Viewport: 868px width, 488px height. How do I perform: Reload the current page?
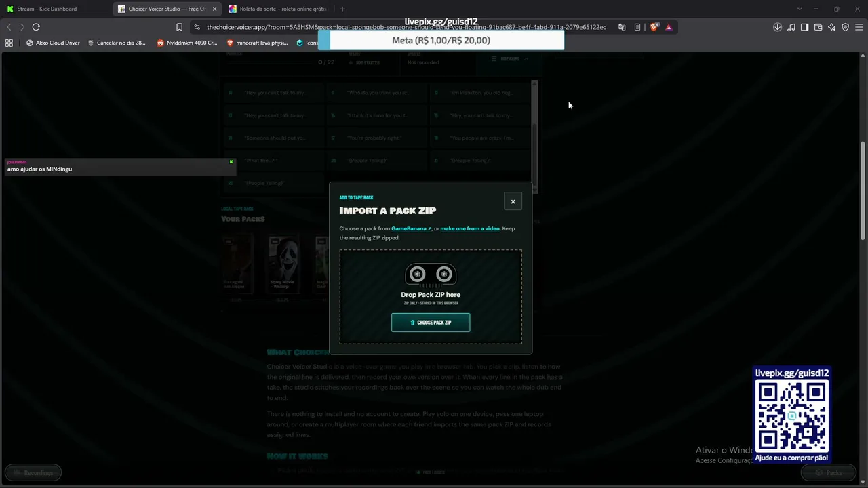pos(36,27)
